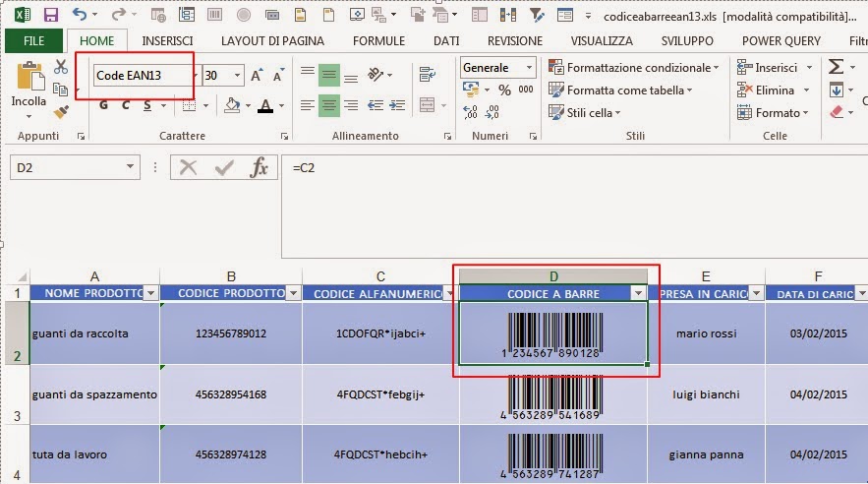Open NOME PRODOTTO filter dropdown

tap(151, 293)
